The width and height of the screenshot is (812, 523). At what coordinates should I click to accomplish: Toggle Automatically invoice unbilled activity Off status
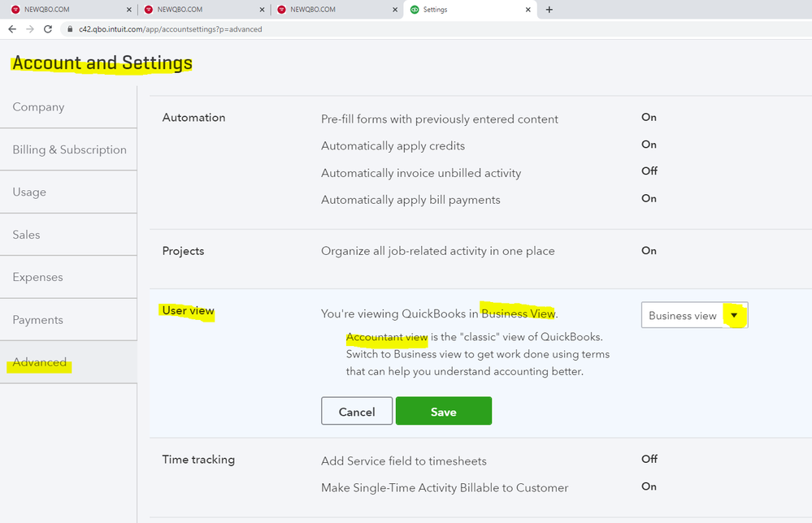tap(649, 171)
